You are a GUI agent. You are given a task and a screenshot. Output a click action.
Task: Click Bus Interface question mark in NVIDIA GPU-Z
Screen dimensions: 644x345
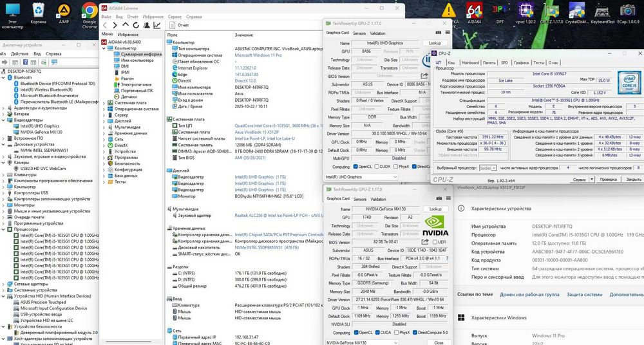446,258
